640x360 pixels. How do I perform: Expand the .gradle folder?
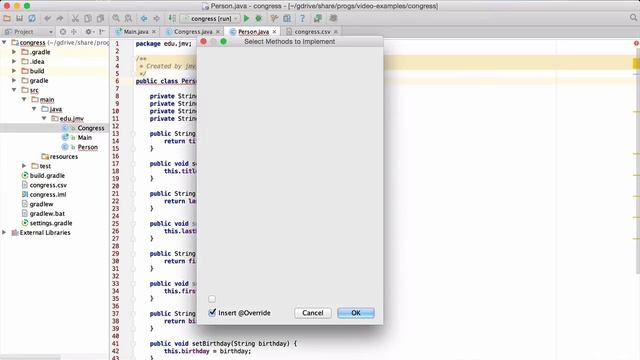pyautogui.click(x=14, y=52)
